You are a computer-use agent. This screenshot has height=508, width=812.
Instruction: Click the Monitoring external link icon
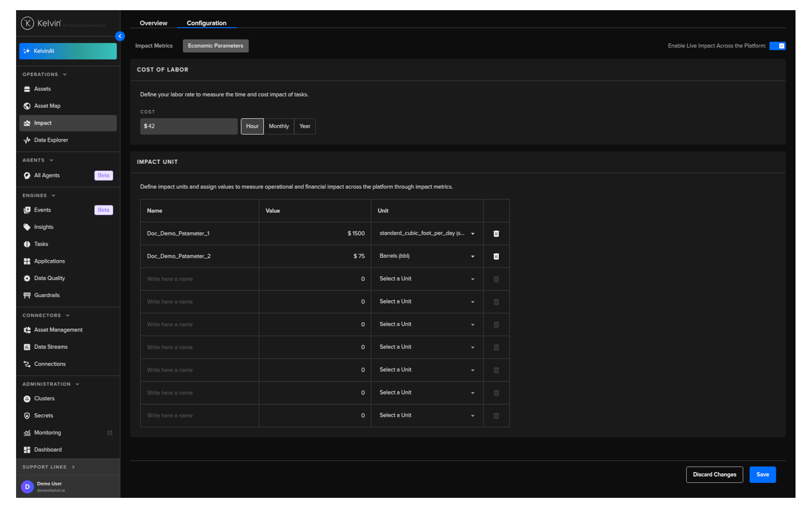pos(110,433)
